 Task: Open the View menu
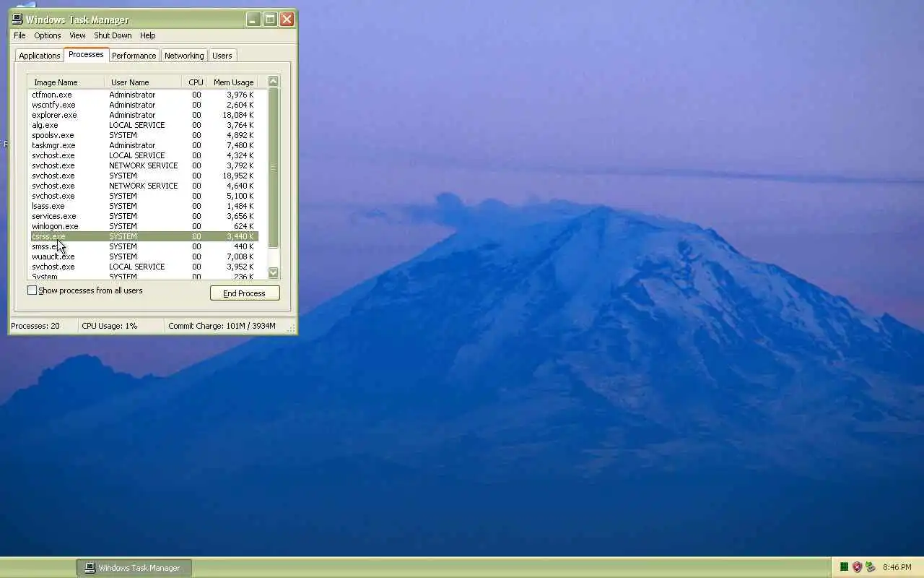click(x=77, y=35)
